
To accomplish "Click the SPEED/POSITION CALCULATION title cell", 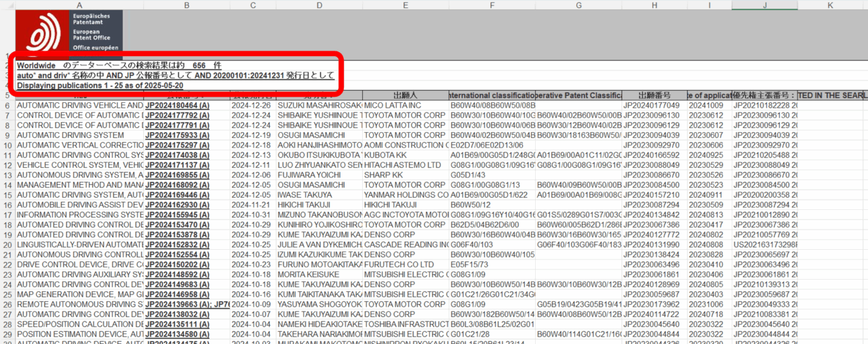I will (x=79, y=324).
